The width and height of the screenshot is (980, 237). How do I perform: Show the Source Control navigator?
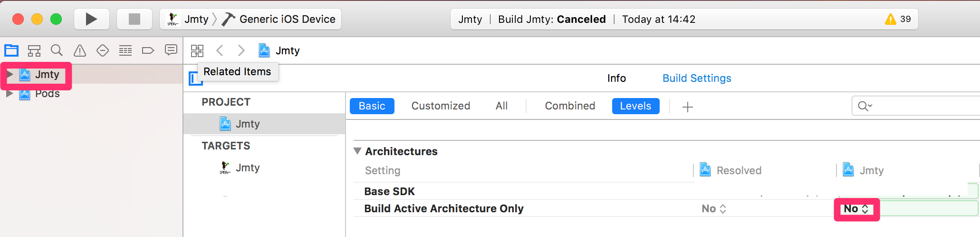point(34,50)
